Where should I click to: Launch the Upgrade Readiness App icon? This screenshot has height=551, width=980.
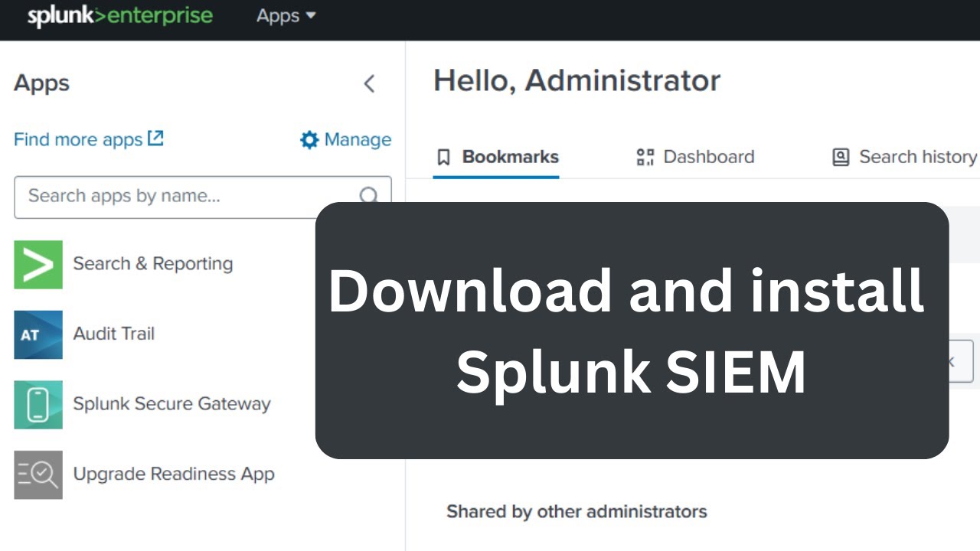pyautogui.click(x=38, y=475)
